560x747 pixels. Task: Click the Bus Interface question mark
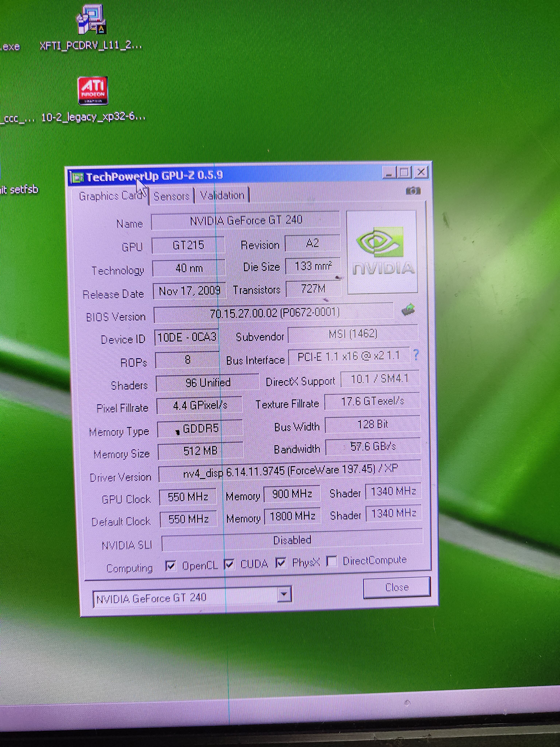tap(416, 355)
